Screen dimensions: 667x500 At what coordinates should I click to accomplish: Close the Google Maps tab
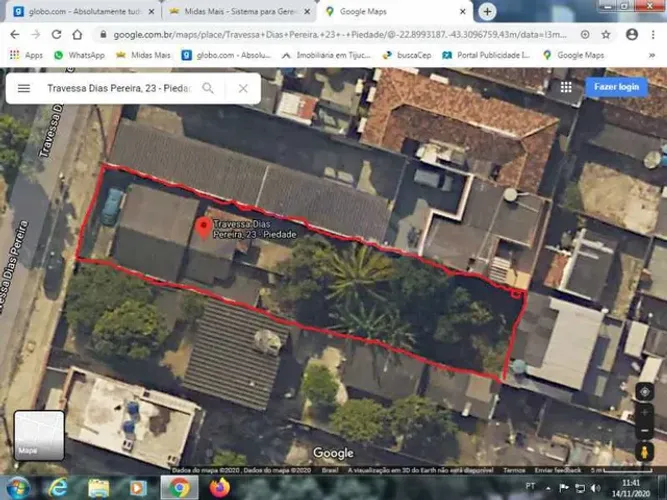pos(463,12)
